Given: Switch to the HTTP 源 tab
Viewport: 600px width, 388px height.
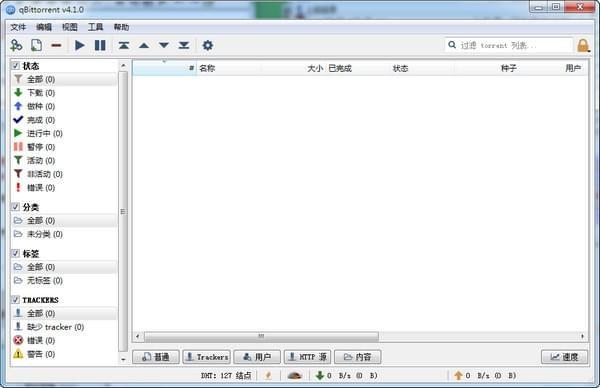Looking at the screenshot, I should [x=307, y=357].
